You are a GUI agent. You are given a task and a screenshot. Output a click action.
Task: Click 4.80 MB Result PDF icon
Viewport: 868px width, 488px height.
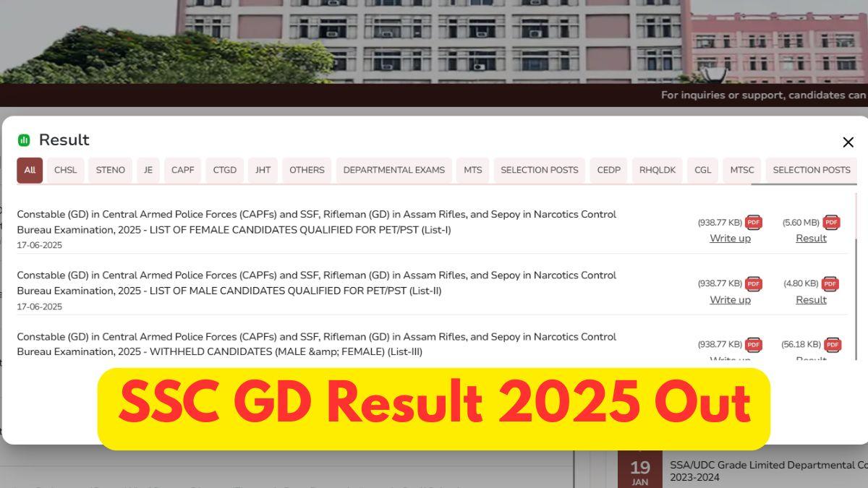830,284
